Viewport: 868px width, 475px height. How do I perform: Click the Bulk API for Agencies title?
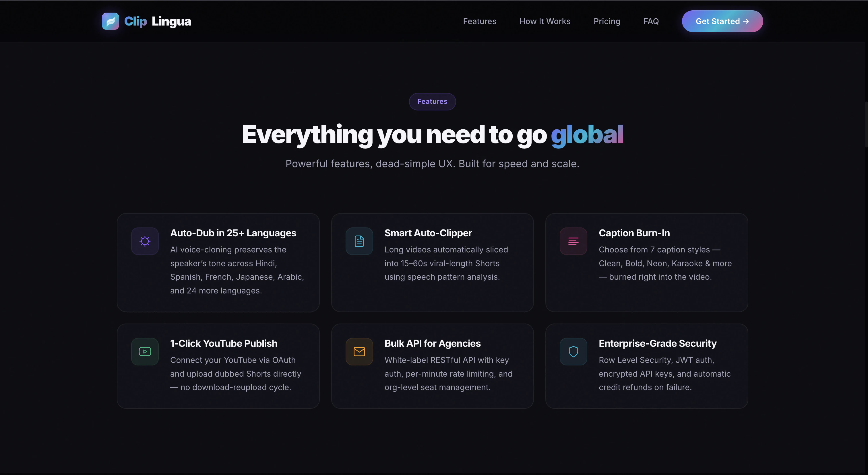(x=432, y=343)
